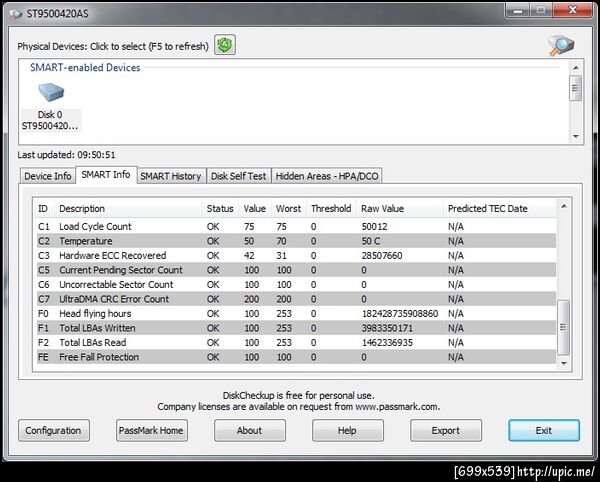Click the green refresh devices icon
Screen dimensions: 600x482
pos(225,45)
